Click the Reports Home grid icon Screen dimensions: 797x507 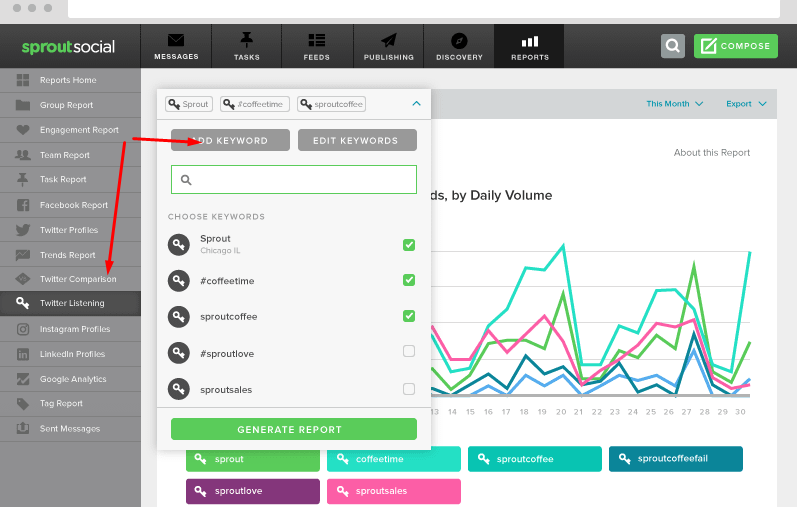tap(23, 80)
